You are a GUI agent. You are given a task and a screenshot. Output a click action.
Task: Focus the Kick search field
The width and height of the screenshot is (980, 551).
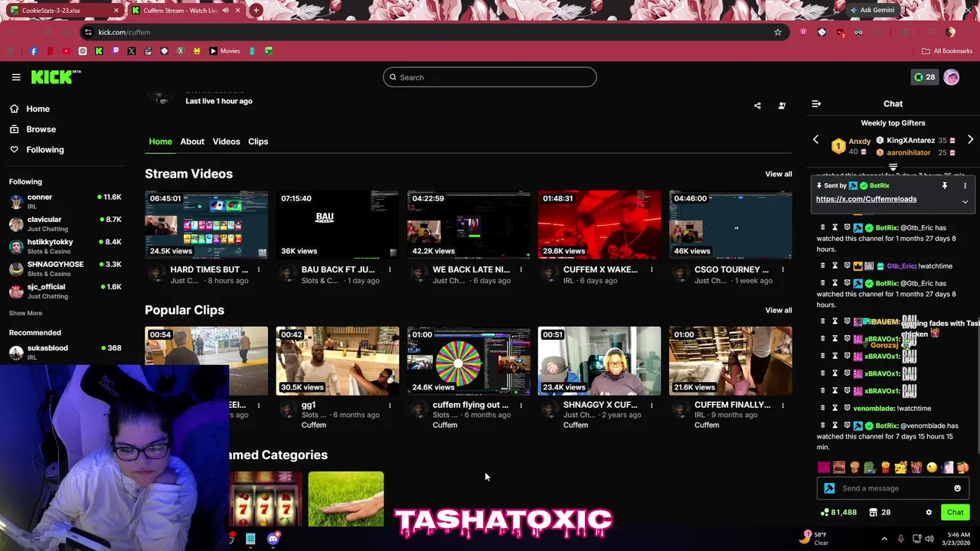pyautogui.click(x=490, y=77)
